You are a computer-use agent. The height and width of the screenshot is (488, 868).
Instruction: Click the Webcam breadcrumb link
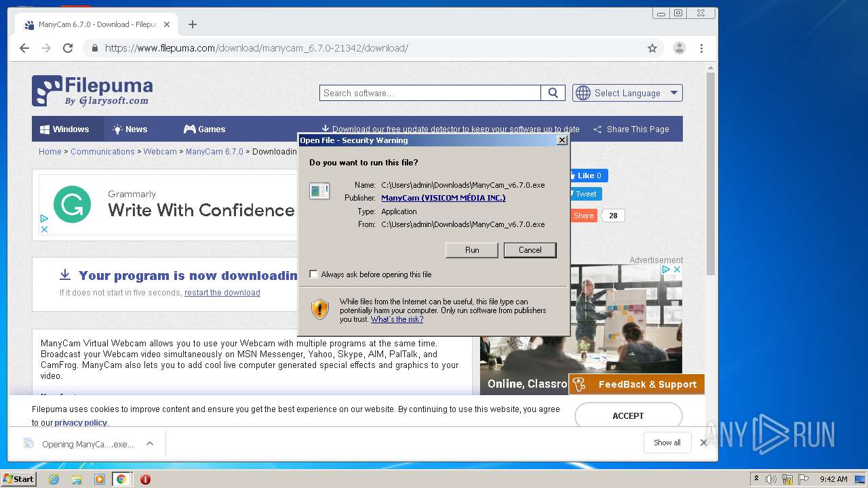pyautogui.click(x=160, y=152)
